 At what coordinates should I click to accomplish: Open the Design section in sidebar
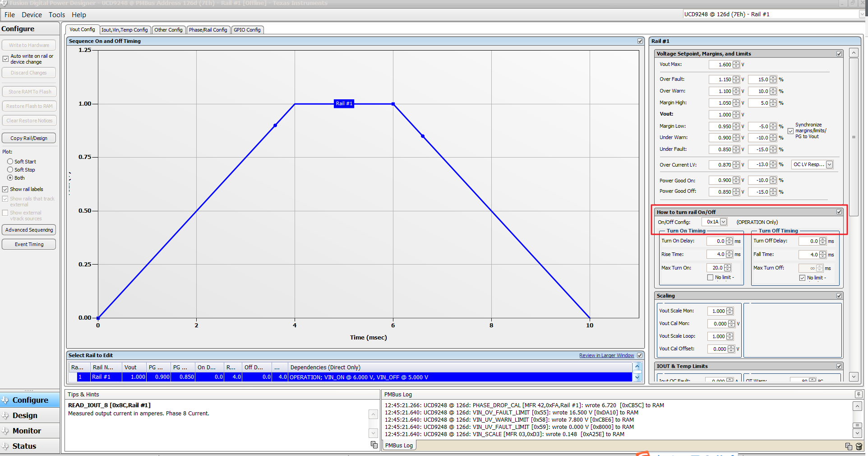click(x=30, y=415)
